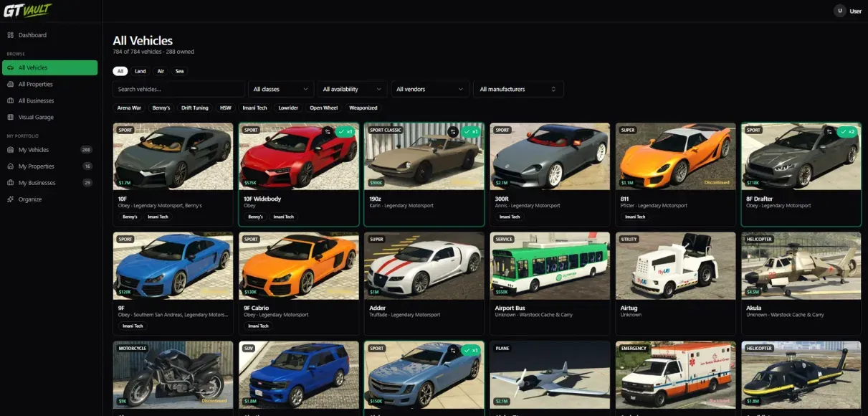The image size is (868, 416).
Task: Click the user avatar icon
Action: [x=840, y=11]
